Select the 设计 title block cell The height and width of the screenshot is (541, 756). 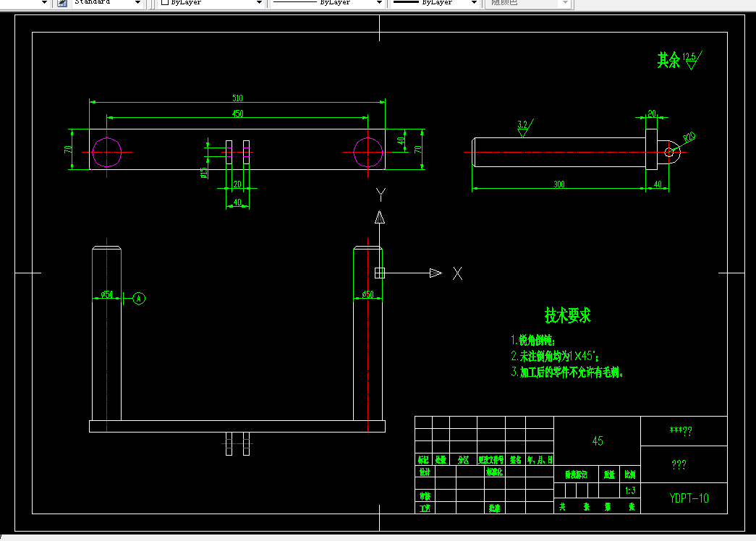click(x=424, y=472)
